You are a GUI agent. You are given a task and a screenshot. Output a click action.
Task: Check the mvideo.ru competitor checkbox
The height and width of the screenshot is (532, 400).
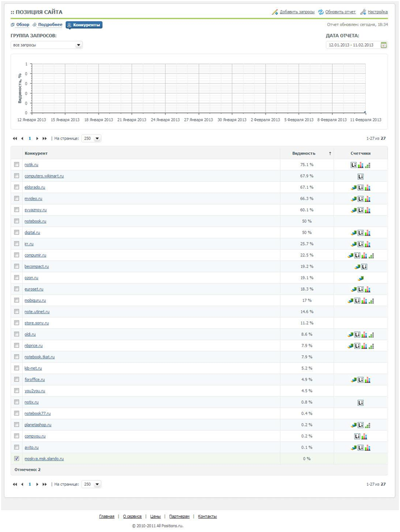pyautogui.click(x=17, y=198)
